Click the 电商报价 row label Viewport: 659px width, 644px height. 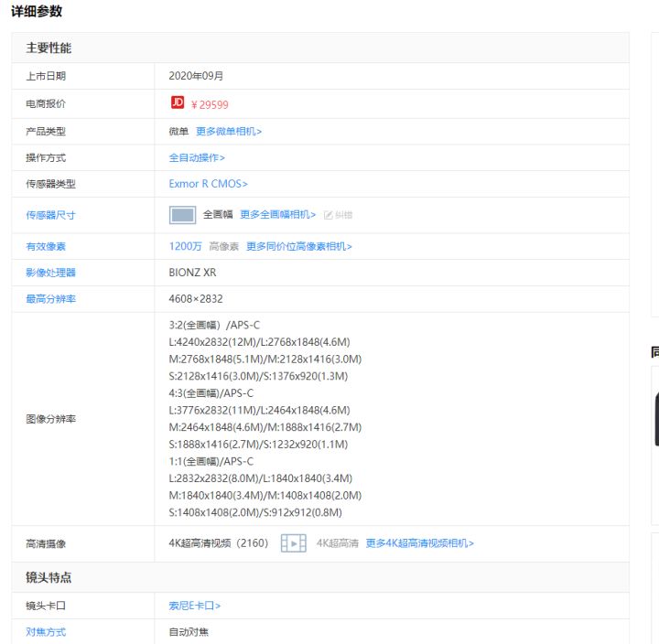tap(46, 103)
